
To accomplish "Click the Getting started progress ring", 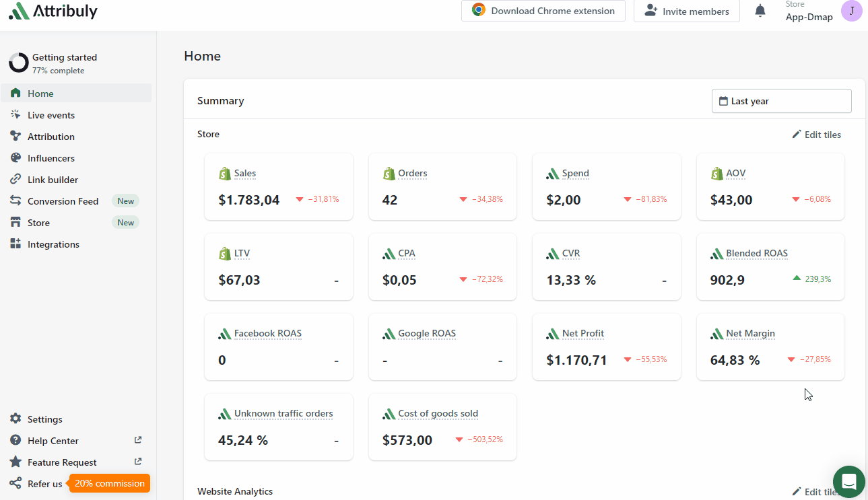I will pos(18,63).
